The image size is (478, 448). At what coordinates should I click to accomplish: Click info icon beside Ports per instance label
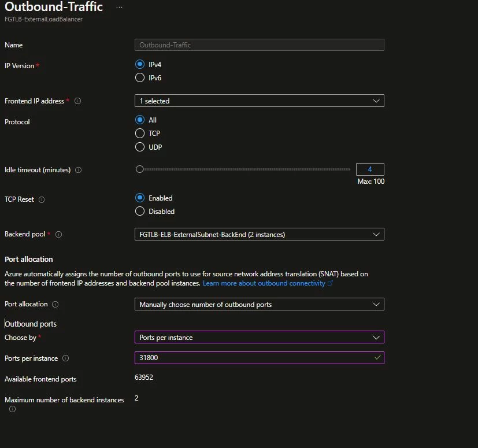(65, 358)
